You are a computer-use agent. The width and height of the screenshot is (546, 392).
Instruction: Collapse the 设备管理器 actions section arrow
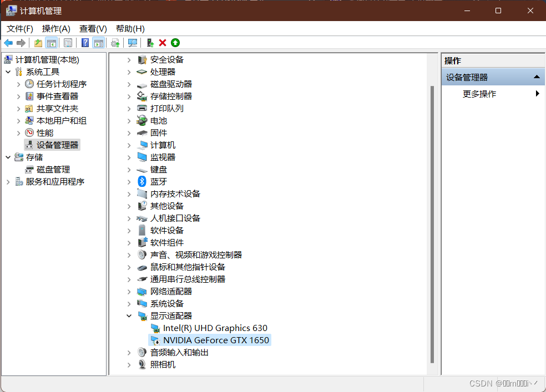point(537,77)
